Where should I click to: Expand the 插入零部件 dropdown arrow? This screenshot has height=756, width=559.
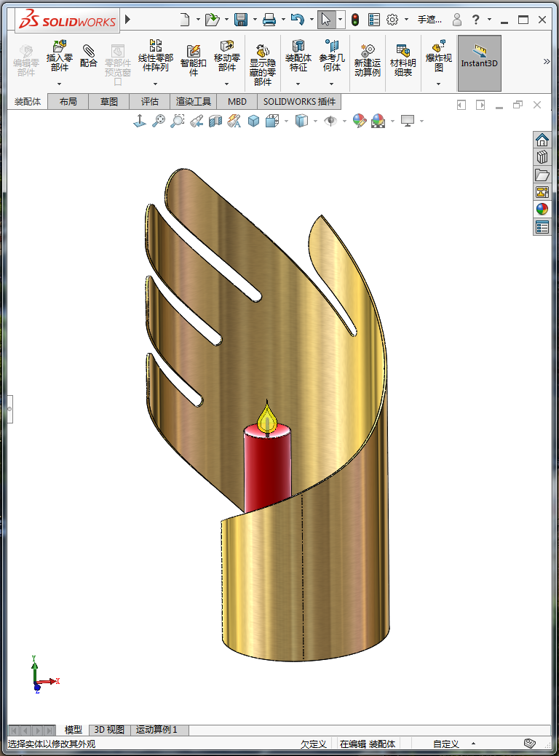[60, 84]
